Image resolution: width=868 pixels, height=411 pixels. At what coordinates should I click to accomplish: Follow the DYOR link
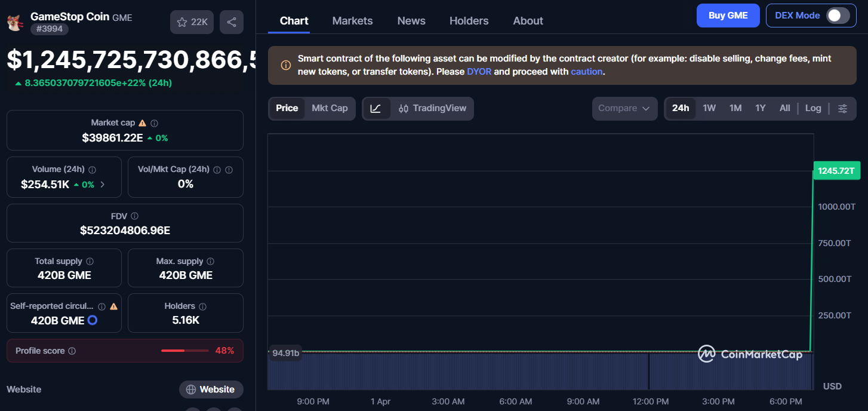coord(479,72)
